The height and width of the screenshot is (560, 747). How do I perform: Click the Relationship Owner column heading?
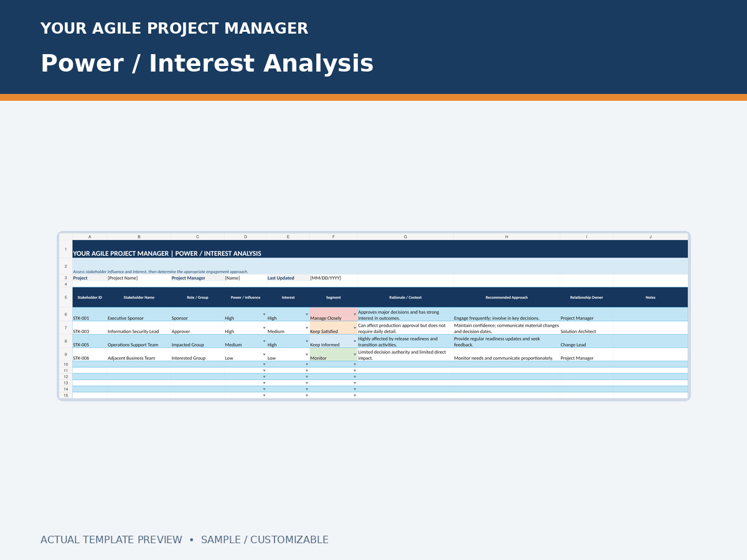pyautogui.click(x=586, y=297)
